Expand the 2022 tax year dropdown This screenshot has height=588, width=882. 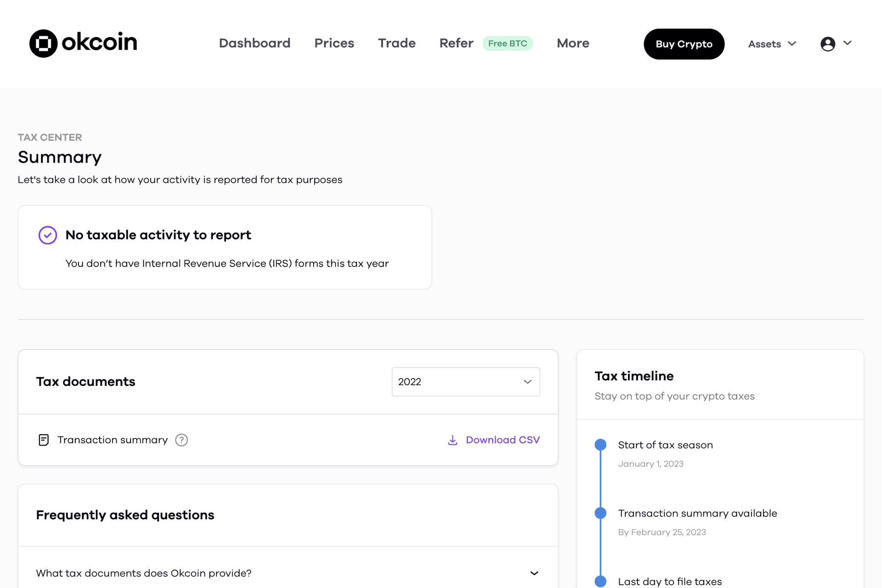coord(465,382)
